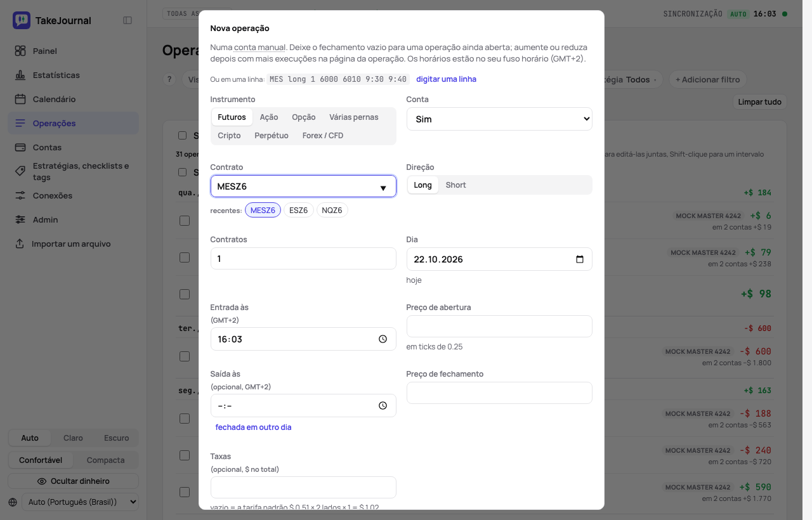
Task: Choose the recent contract NQZ6 chip
Action: point(332,210)
